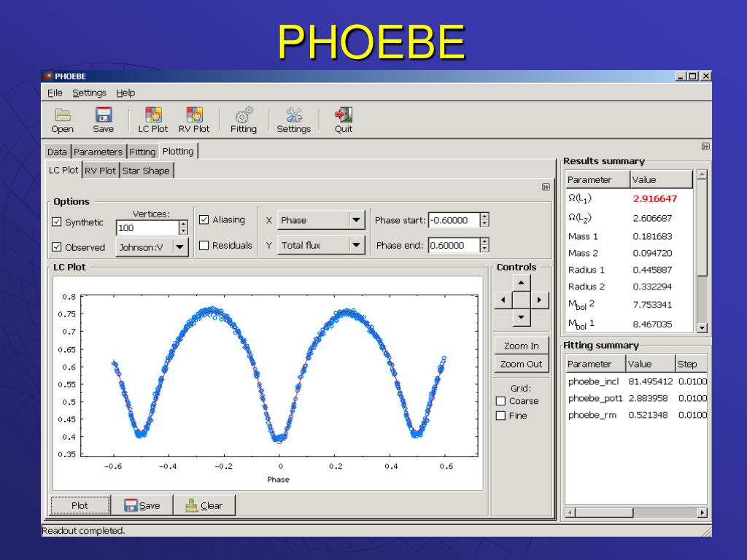Increase the Phase start value
Screen dimensions: 747x560
[x=484, y=217]
